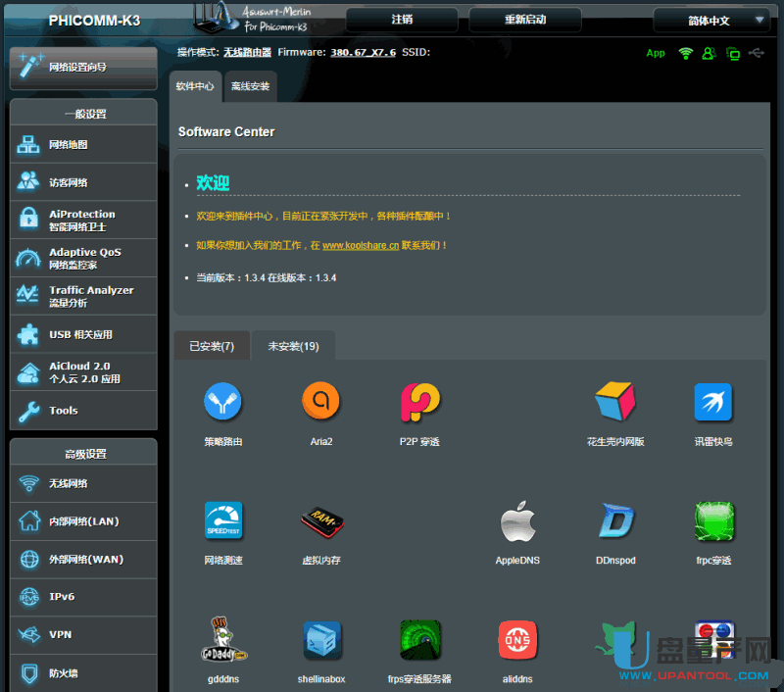Launch the 策略路由 plugin icon
This screenshot has width=784, height=692.
tap(222, 401)
